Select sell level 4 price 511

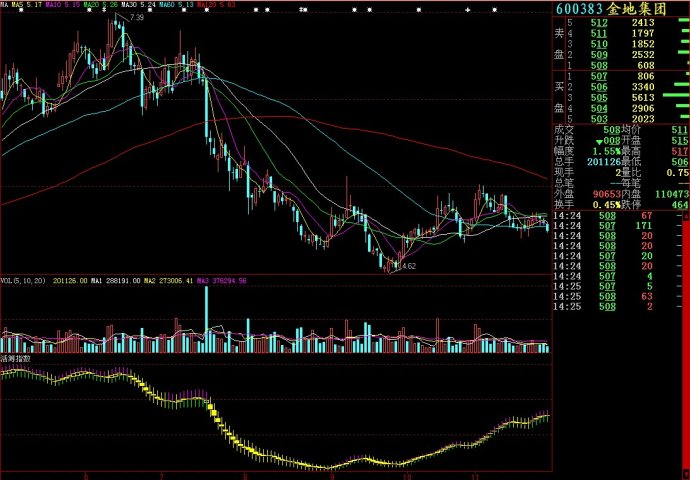(x=599, y=33)
